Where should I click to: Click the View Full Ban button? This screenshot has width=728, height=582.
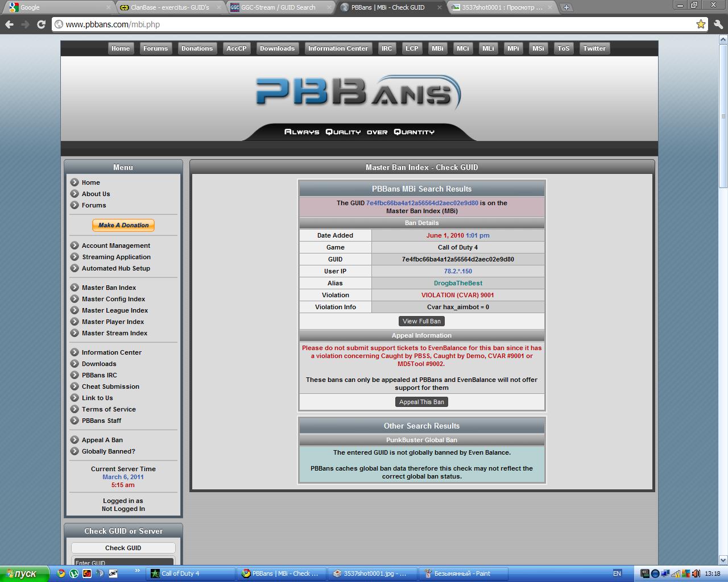point(421,321)
